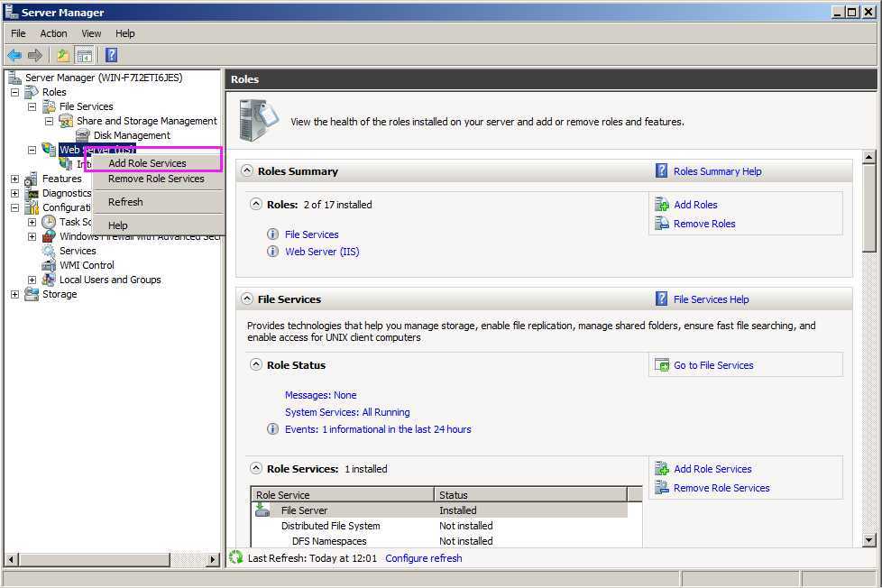Open the View menu
The height and width of the screenshot is (588, 882).
tap(91, 33)
